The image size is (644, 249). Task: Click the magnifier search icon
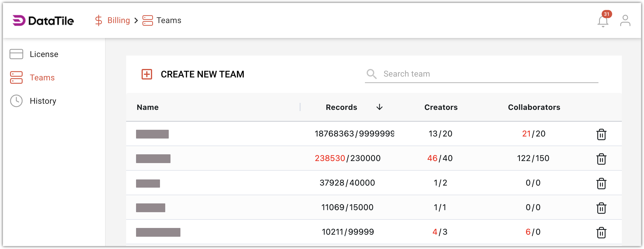[371, 74]
